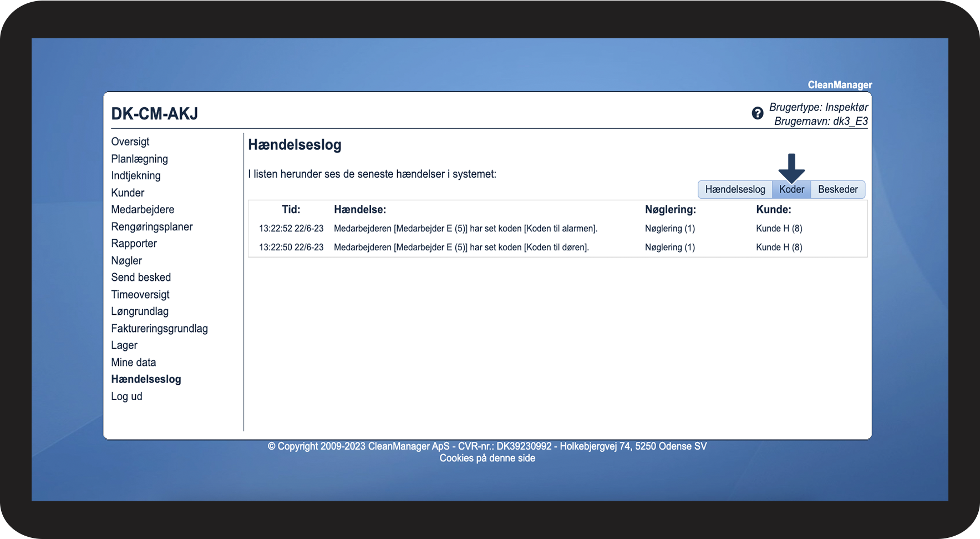
Task: Click the Nøglering: column header
Action: [x=670, y=209]
